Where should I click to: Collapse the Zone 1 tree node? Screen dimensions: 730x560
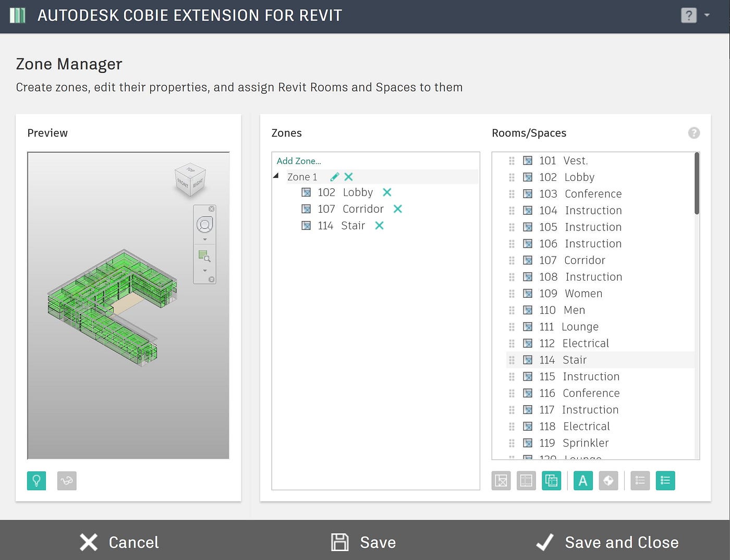coord(276,176)
